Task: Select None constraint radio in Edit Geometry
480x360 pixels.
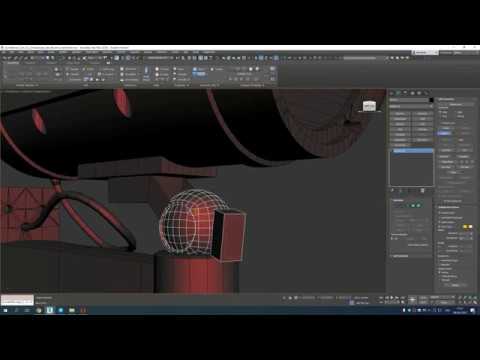Action: (x=441, y=113)
